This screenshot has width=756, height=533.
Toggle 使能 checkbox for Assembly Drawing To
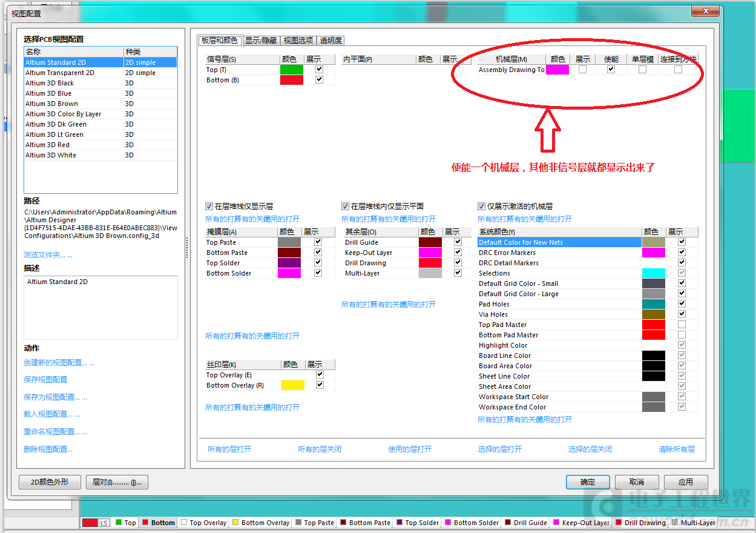tap(611, 70)
